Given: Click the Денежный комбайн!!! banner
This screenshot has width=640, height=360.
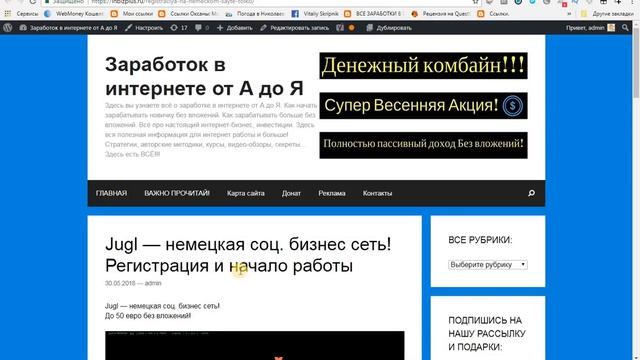Looking at the screenshot, I should tap(423, 66).
